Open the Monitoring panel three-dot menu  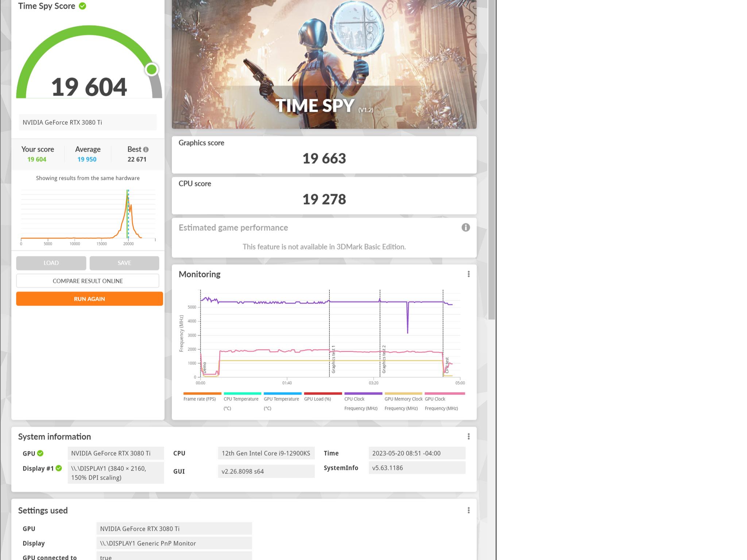coord(469,274)
